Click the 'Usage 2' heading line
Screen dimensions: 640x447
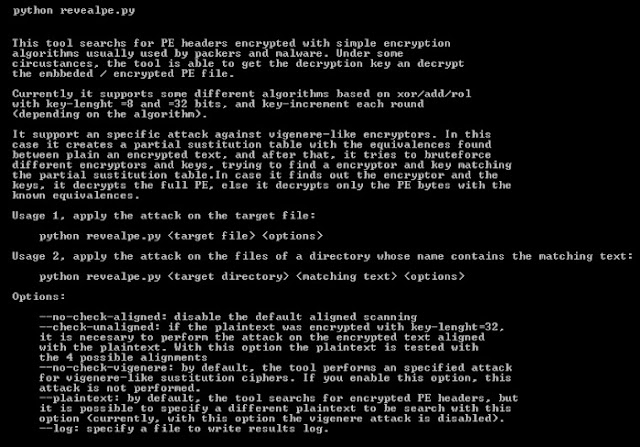(322, 256)
